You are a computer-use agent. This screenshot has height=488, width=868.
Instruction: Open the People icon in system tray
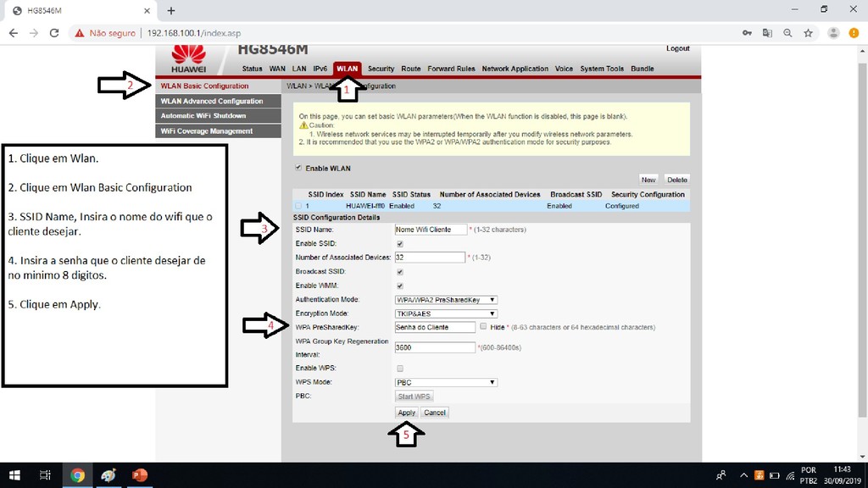coord(721,475)
